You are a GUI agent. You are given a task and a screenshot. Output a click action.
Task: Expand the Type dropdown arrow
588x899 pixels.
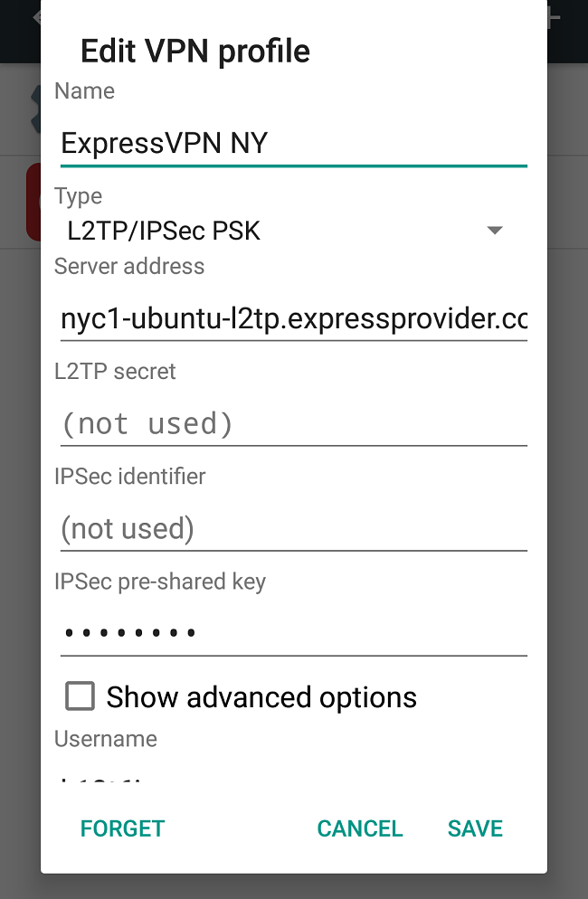click(x=495, y=231)
